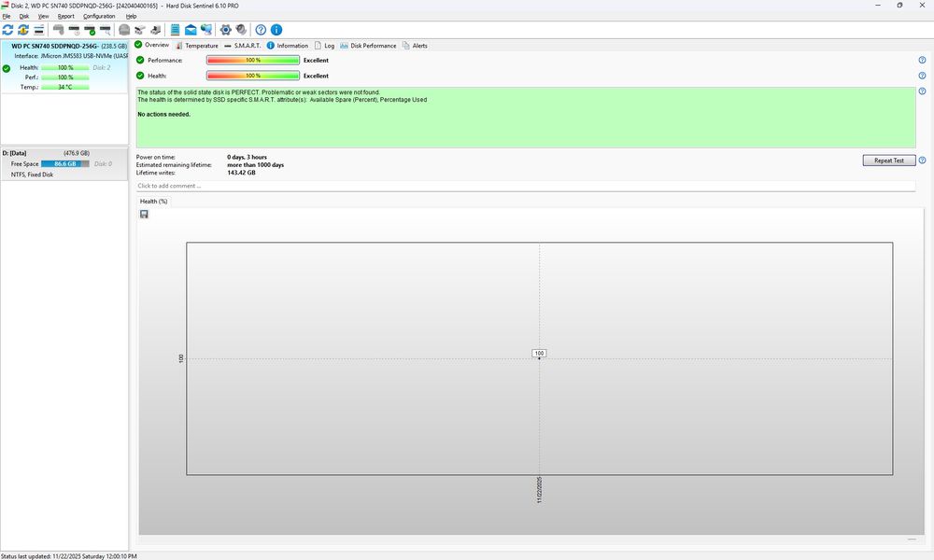
Task: Click the disk with clock toolbar icon
Action: (x=74, y=30)
